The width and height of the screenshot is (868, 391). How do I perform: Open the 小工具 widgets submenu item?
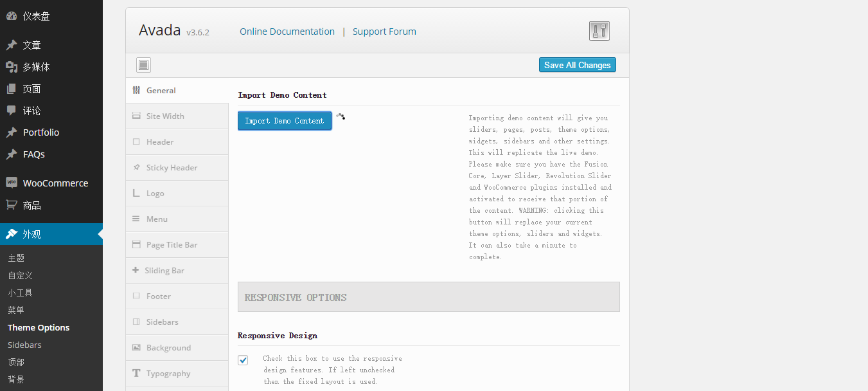coord(20,293)
